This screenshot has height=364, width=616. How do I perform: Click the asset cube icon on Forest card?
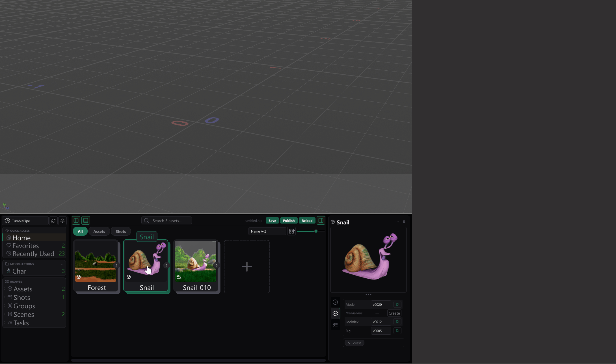(79, 277)
